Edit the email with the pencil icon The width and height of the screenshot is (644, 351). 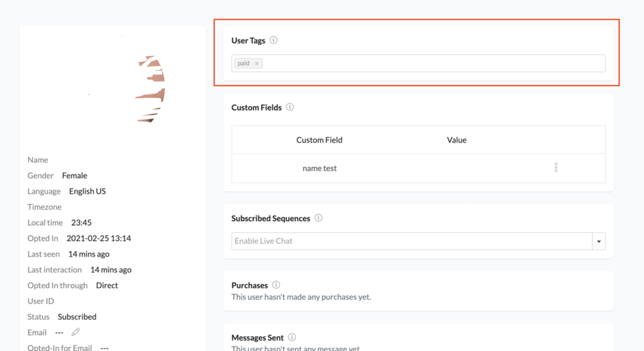[x=76, y=332]
